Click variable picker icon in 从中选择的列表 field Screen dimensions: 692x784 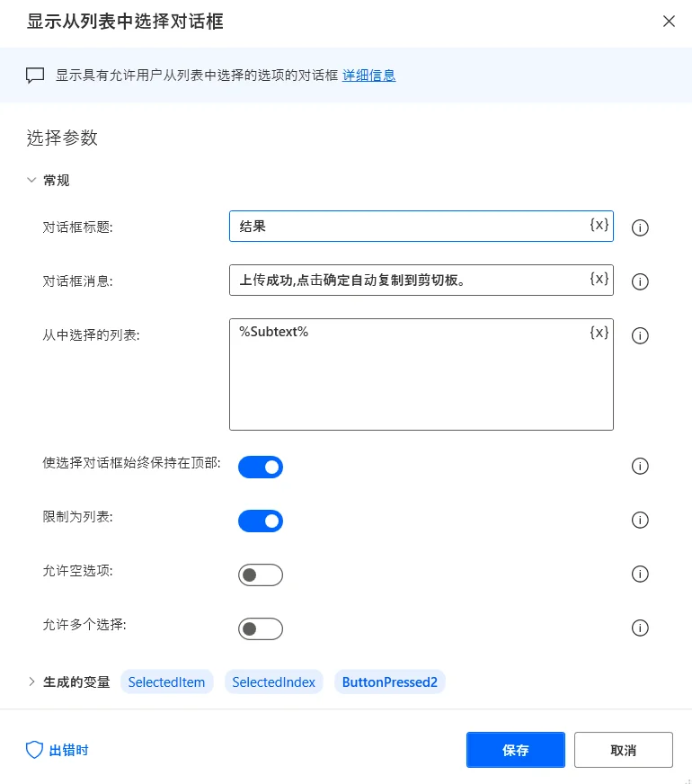599,333
